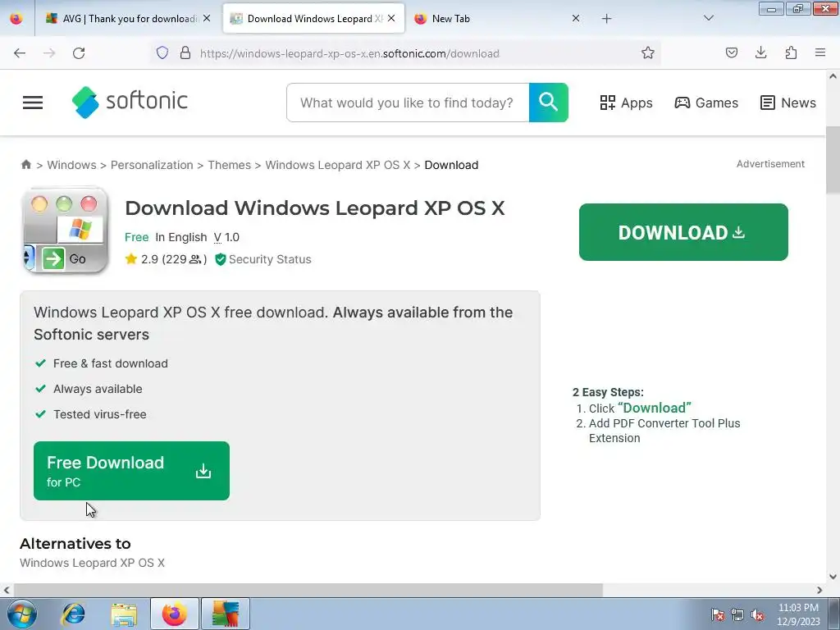Click the horizontal scroll right arrow
The width and height of the screenshot is (840, 630).
click(x=819, y=590)
